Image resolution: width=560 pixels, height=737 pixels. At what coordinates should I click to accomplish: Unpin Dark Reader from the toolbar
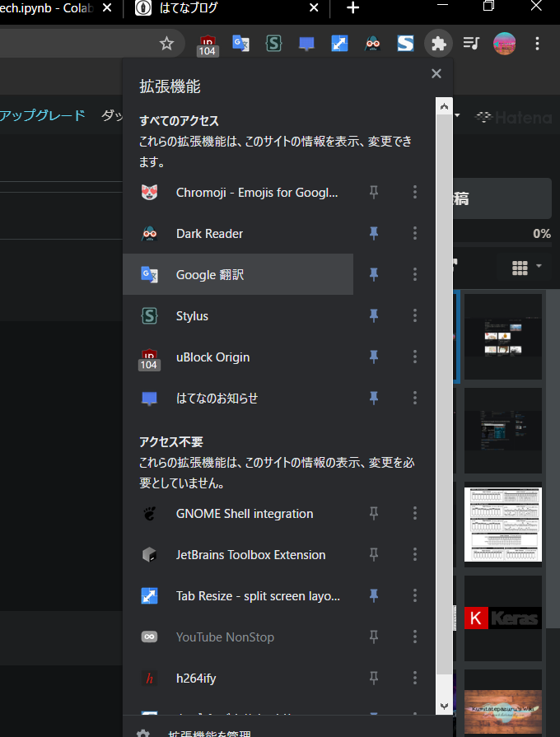point(374,233)
